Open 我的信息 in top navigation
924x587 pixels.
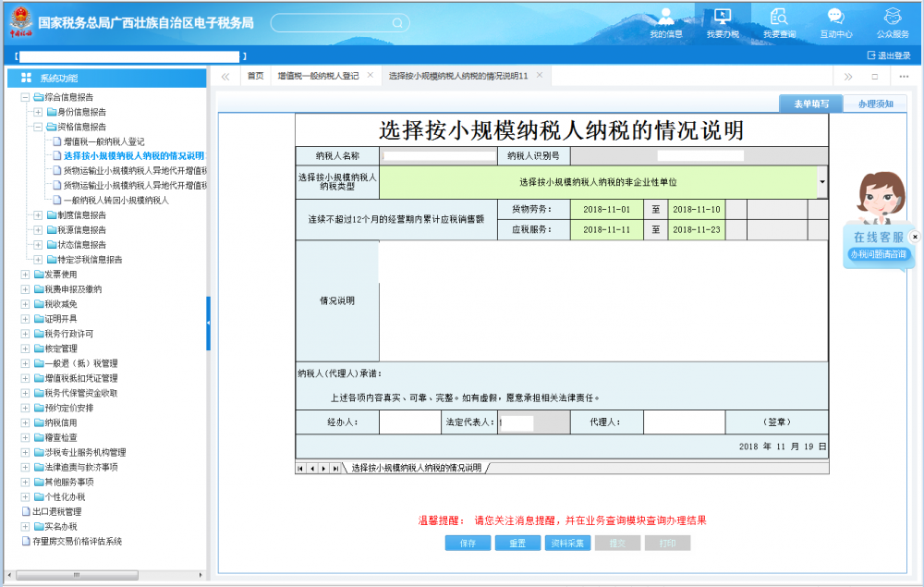tap(665, 22)
